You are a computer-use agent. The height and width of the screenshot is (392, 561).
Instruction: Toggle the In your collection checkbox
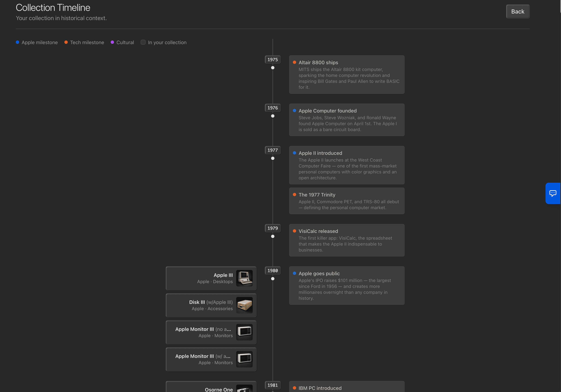click(143, 42)
